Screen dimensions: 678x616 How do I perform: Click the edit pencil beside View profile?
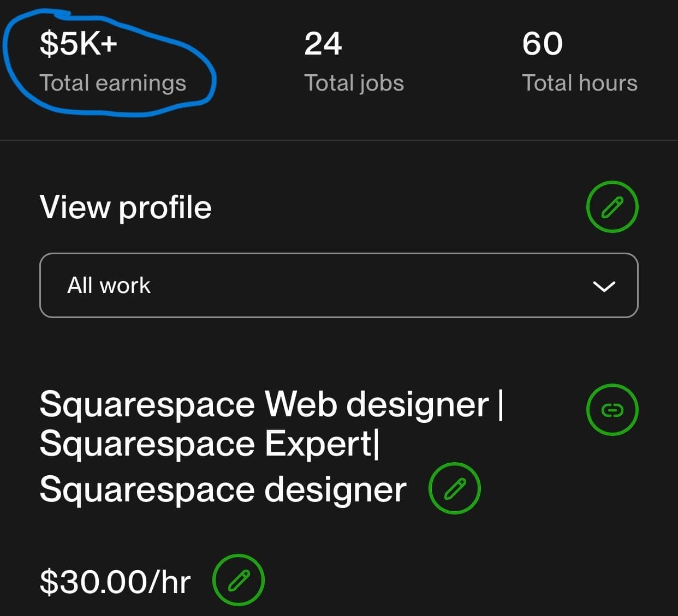612,207
